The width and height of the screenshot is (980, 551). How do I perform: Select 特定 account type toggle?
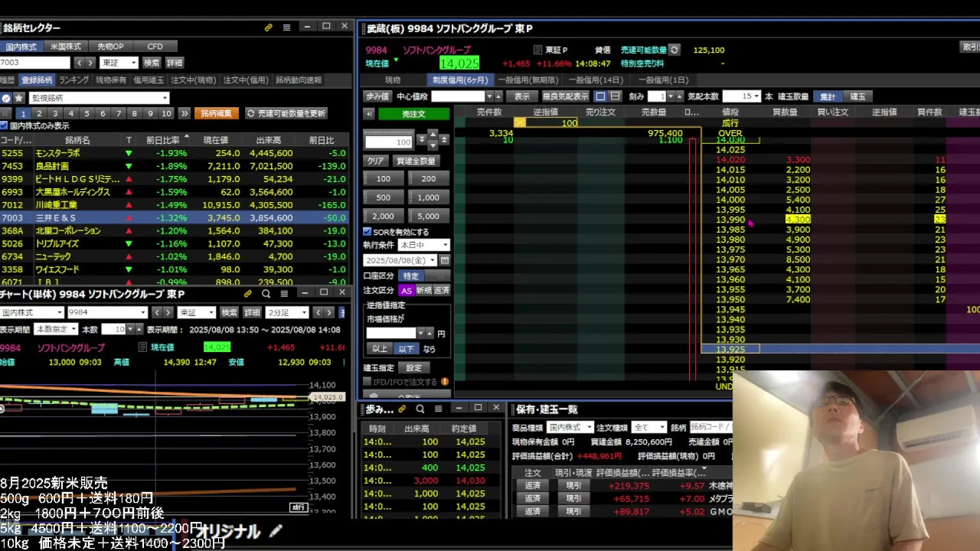[411, 275]
